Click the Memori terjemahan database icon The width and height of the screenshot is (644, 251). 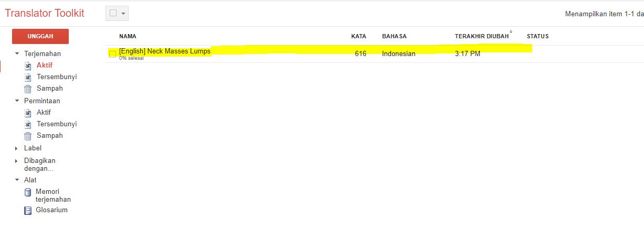pos(28,192)
